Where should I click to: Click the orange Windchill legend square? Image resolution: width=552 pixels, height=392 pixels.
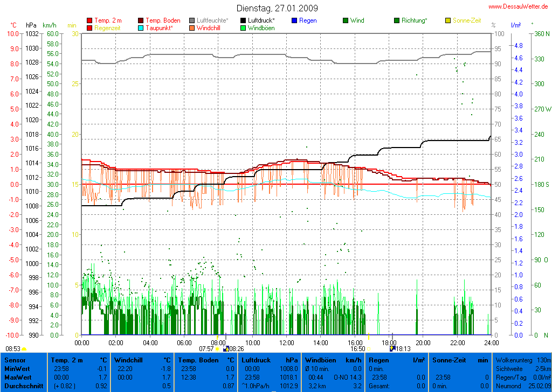(192, 27)
